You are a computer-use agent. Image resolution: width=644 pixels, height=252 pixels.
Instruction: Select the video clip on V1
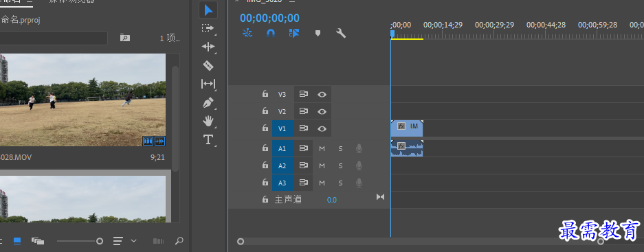407,128
